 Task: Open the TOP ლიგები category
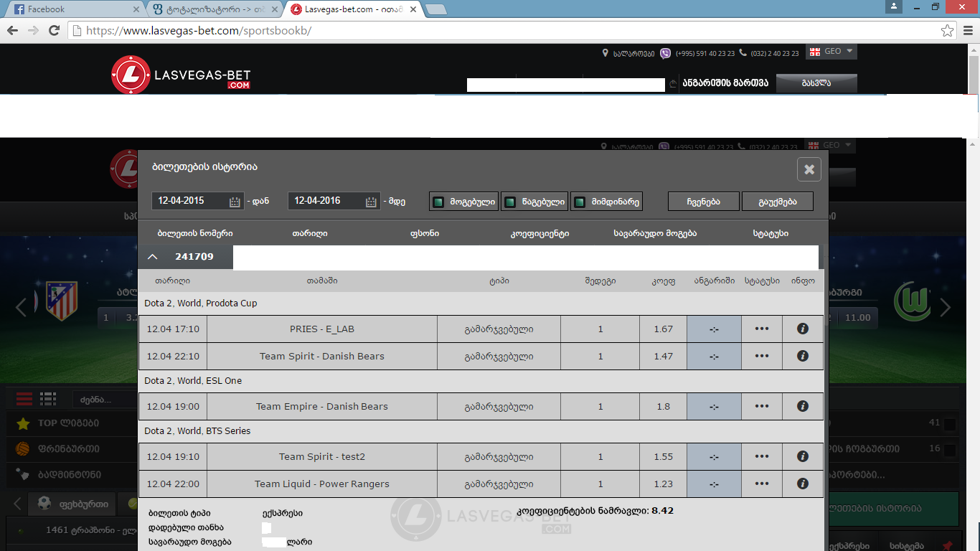(69, 423)
